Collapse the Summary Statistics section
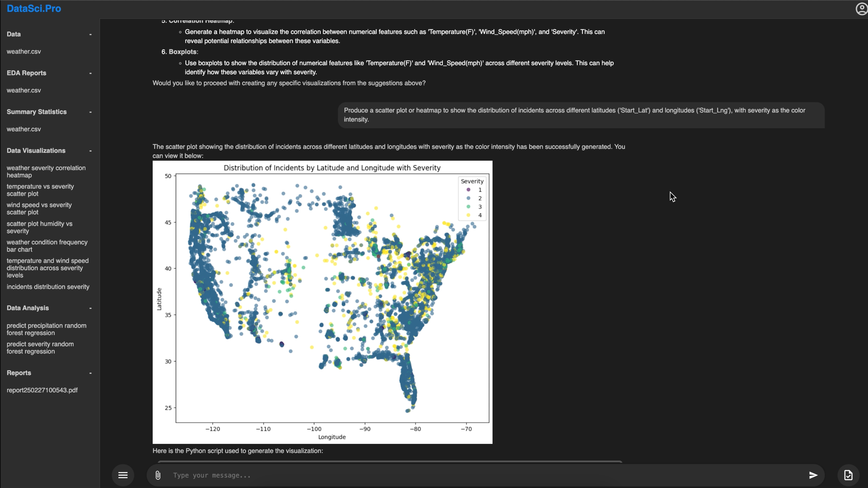Screen dimensions: 868x488 [x=90, y=112]
